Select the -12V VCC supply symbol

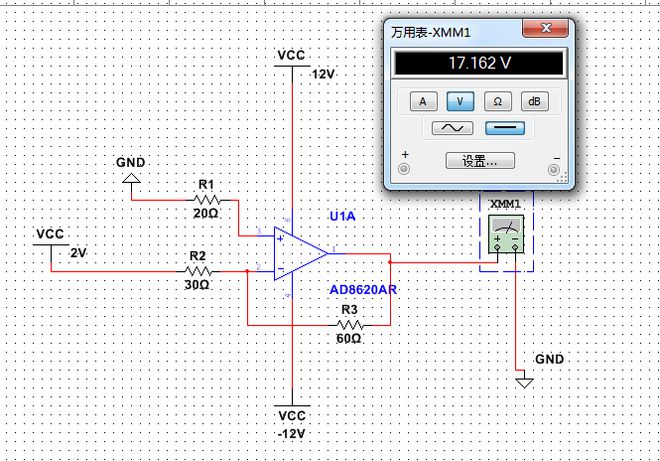click(292, 405)
